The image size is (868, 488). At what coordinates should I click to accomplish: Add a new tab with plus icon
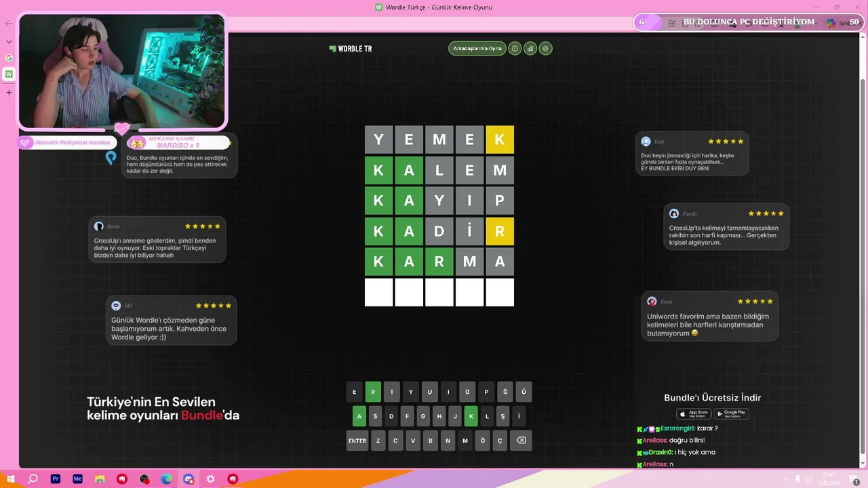[9, 92]
